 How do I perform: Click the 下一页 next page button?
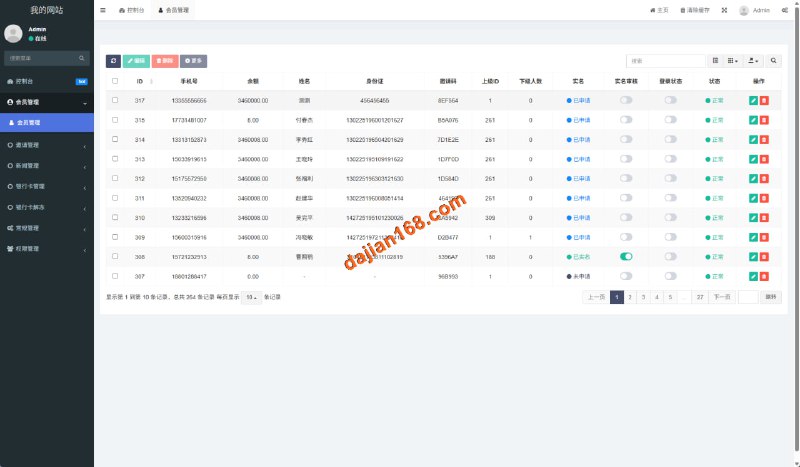tap(721, 297)
